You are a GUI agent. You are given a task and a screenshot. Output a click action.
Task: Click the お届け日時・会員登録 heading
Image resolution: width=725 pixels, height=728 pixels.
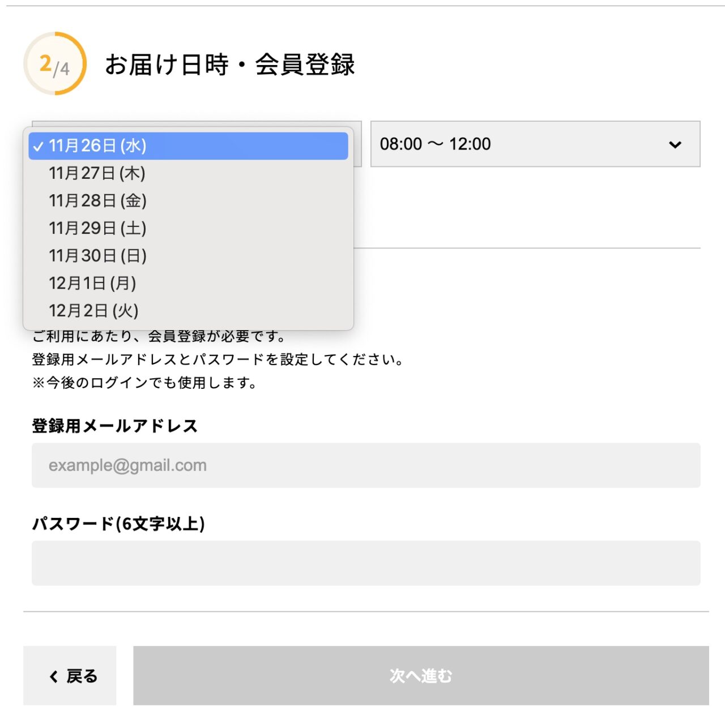click(x=229, y=65)
